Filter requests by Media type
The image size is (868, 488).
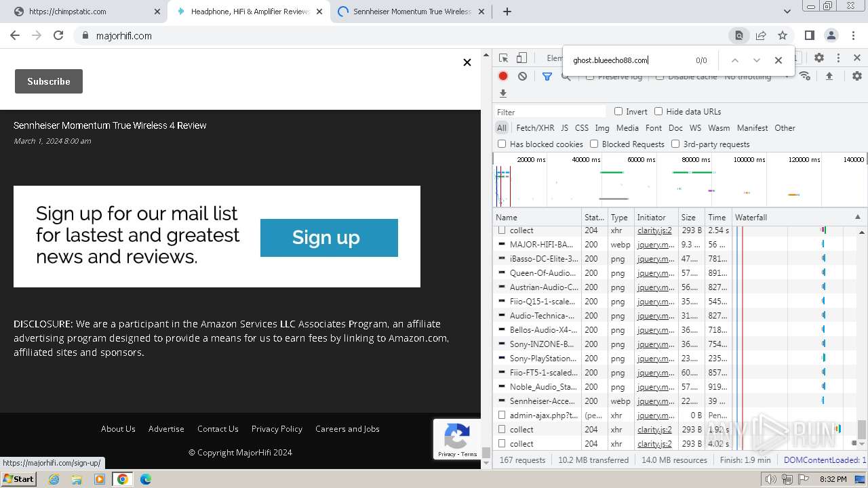[x=627, y=127]
